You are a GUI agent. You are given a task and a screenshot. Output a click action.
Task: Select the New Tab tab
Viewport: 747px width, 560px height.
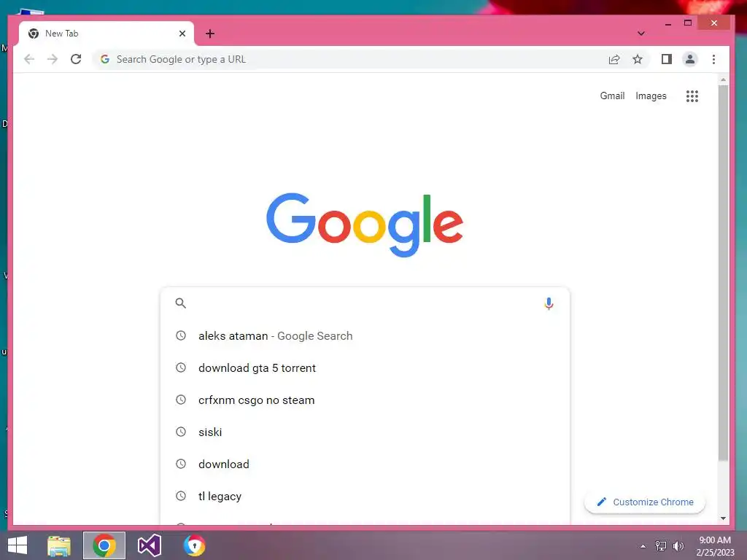pyautogui.click(x=106, y=34)
